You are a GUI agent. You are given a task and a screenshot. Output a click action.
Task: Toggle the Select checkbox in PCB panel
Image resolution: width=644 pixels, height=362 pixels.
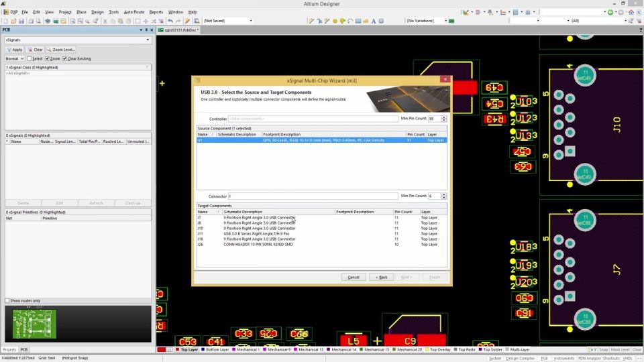tap(29, 59)
